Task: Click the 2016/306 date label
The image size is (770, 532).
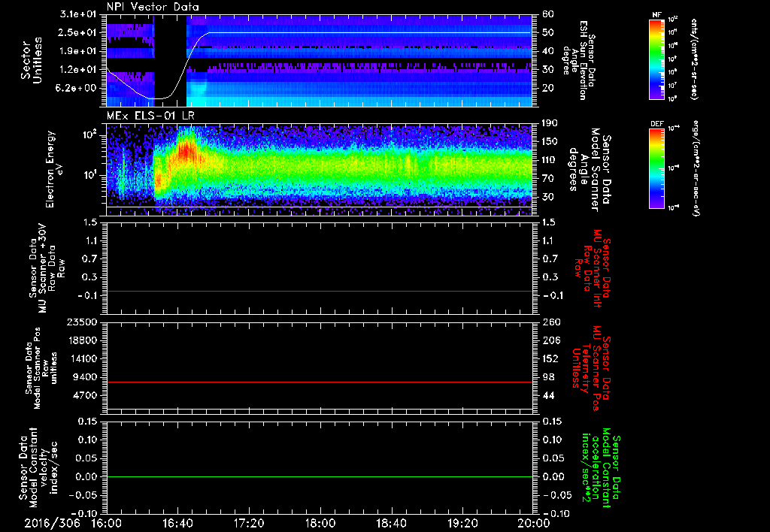Action: point(52,524)
